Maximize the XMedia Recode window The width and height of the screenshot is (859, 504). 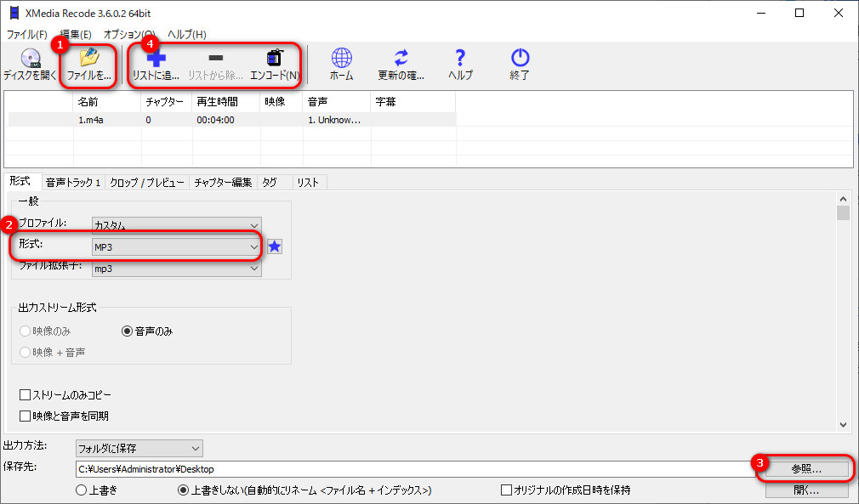click(x=799, y=13)
